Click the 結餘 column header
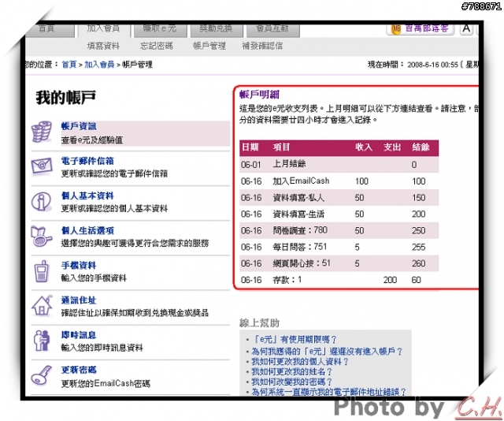 pyautogui.click(x=421, y=147)
